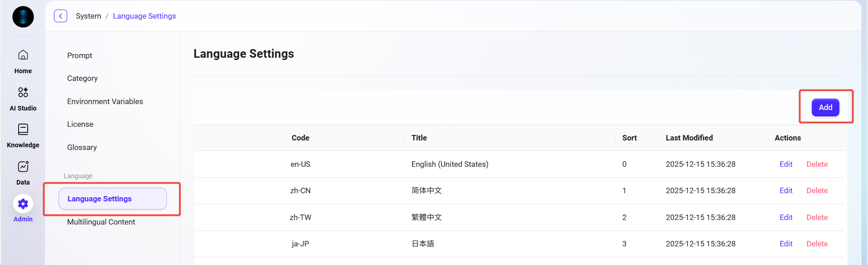Open the AI Studio icon

[23, 93]
